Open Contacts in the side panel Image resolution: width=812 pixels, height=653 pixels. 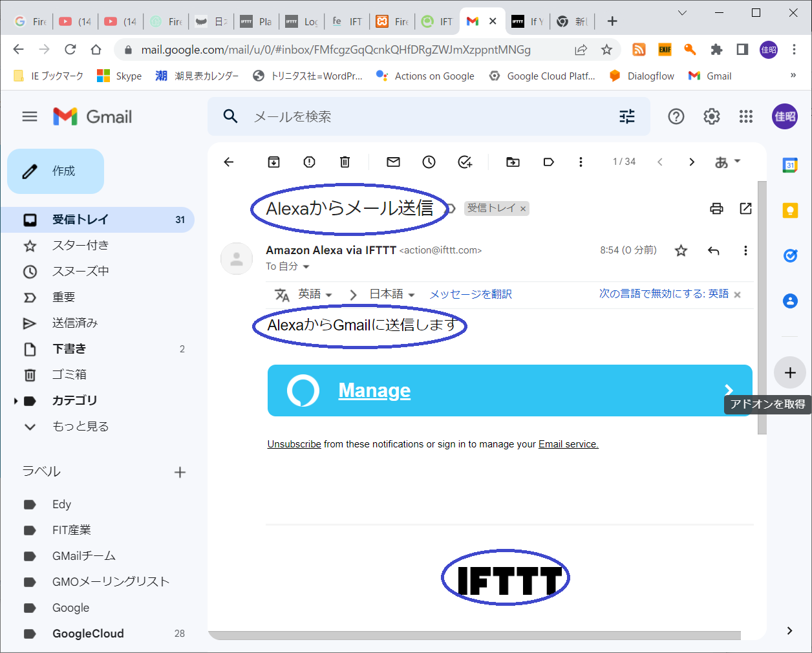click(790, 301)
